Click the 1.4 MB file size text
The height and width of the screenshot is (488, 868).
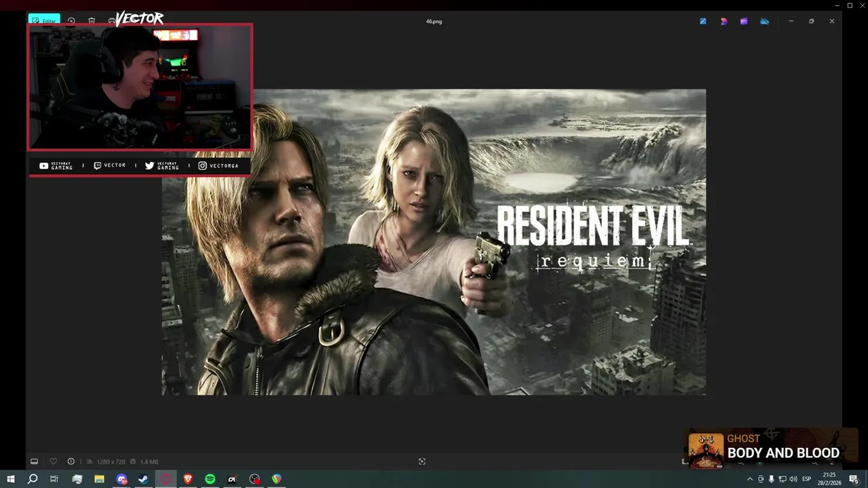pos(149,462)
